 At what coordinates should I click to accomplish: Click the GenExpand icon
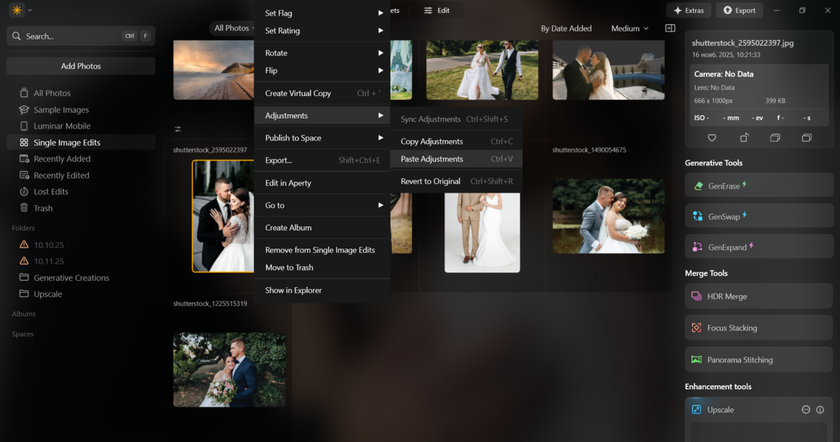(x=698, y=247)
